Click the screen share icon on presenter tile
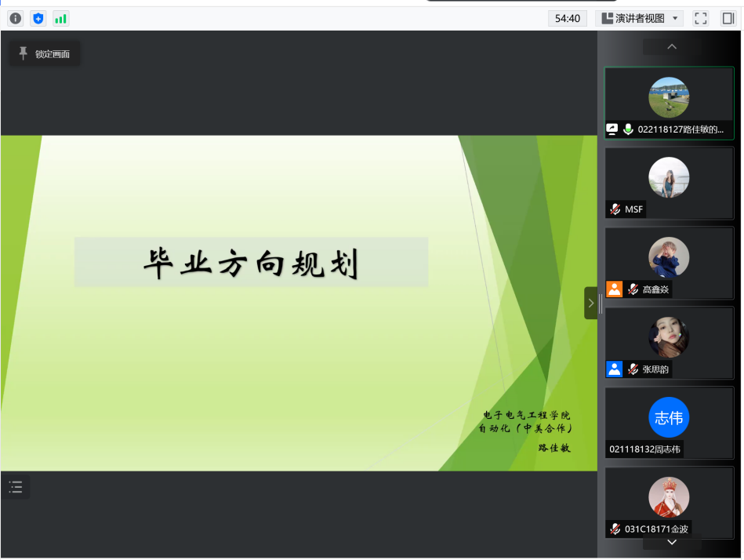The height and width of the screenshot is (560, 744). [613, 129]
